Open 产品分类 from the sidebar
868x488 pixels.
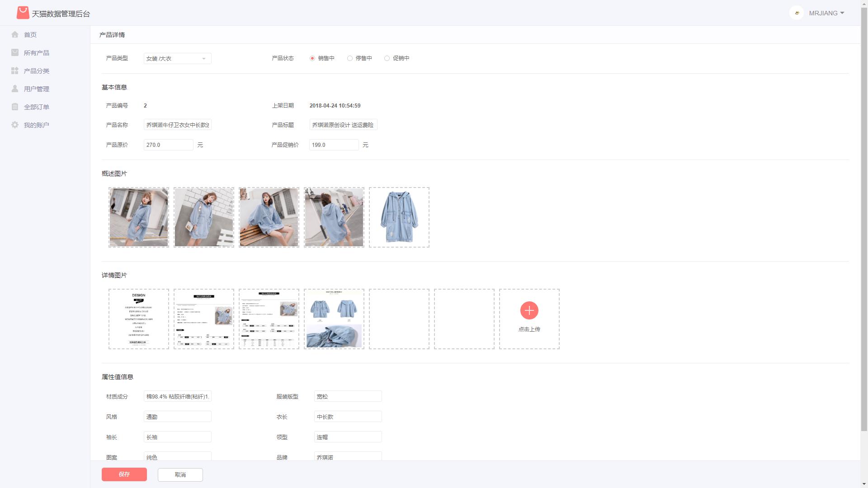click(x=15, y=70)
